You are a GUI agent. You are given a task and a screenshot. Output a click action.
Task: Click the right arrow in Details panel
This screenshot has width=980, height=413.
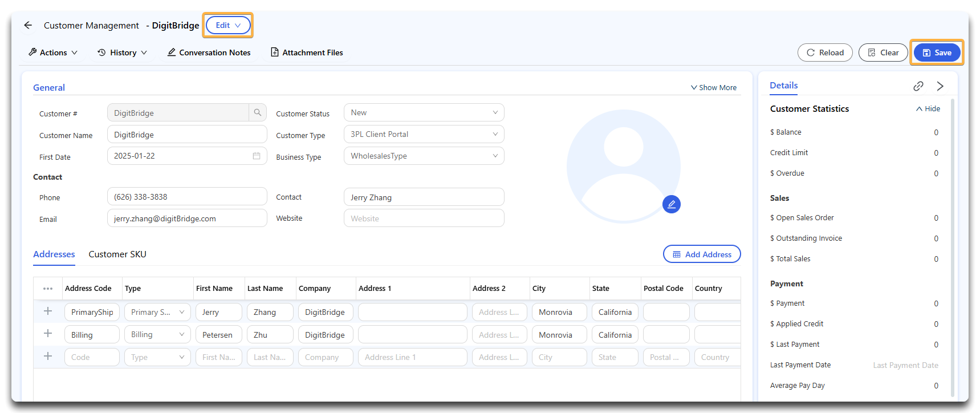[x=940, y=86]
